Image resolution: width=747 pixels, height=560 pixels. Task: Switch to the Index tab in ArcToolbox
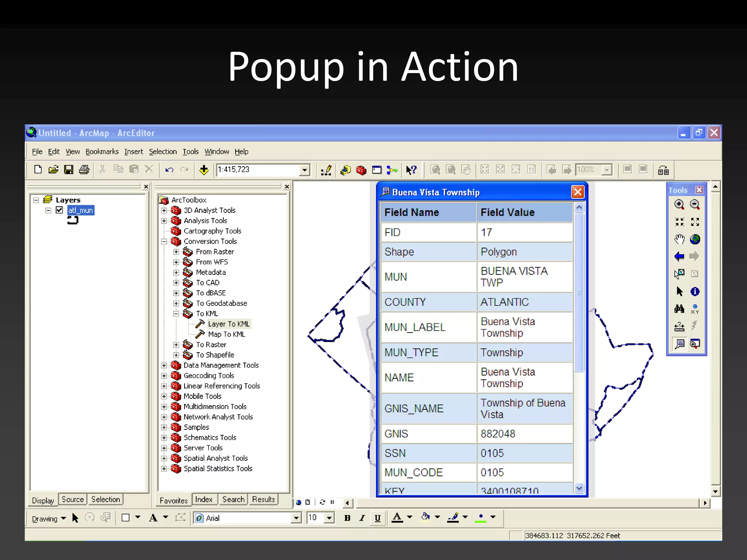pyautogui.click(x=204, y=499)
